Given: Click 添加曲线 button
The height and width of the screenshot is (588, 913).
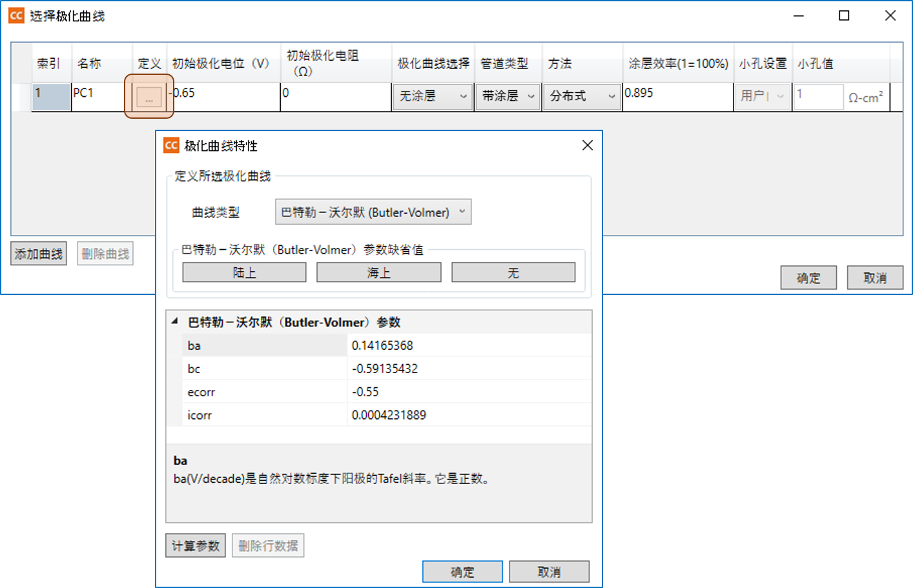Looking at the screenshot, I should tap(39, 254).
